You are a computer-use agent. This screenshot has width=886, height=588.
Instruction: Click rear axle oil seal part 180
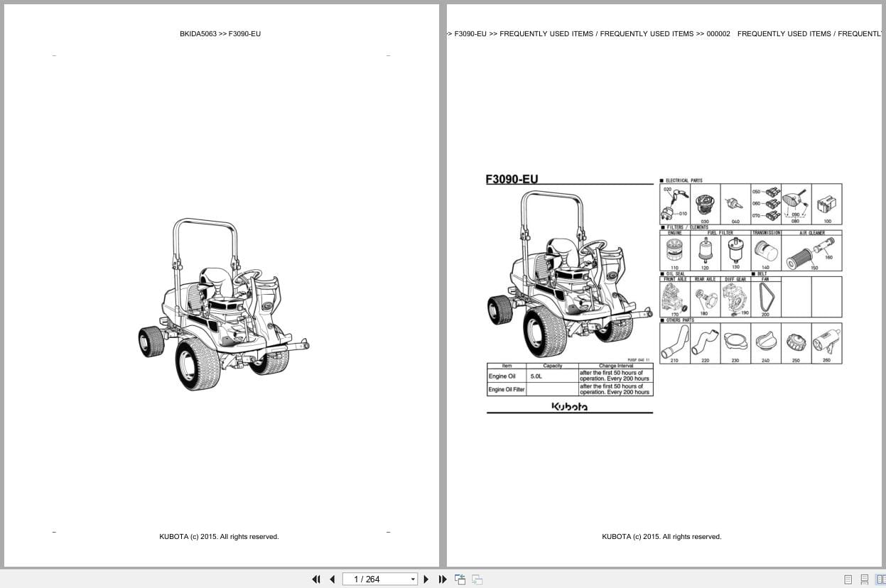[705, 299]
